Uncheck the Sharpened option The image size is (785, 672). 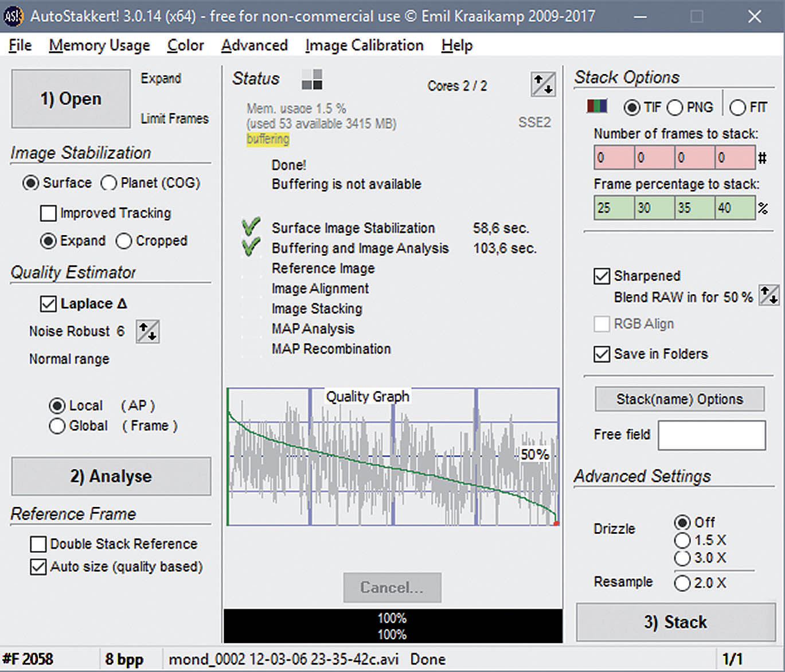[x=602, y=276]
